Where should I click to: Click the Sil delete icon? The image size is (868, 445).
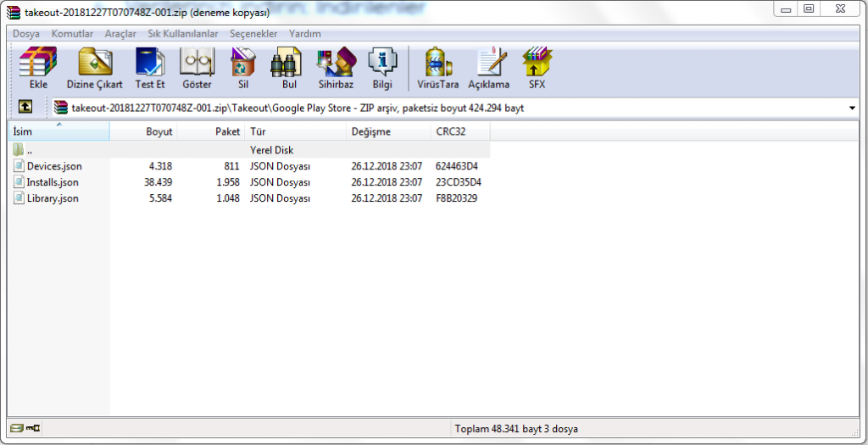243,61
